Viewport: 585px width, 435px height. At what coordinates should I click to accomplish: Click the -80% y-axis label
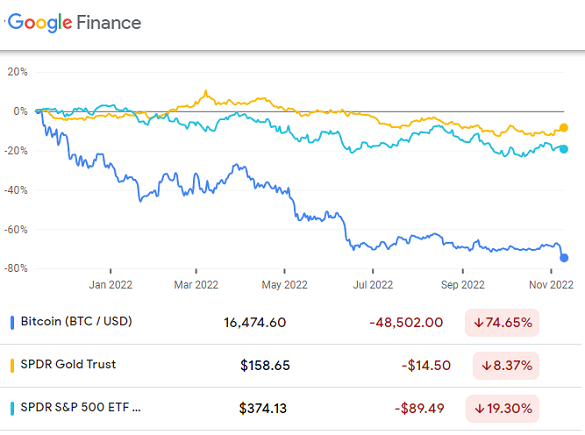(x=16, y=268)
